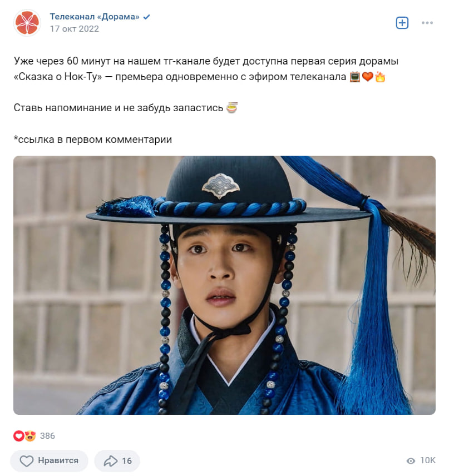Click the verified checkmark badge
Screen dimensions: 449x476
coord(146,17)
